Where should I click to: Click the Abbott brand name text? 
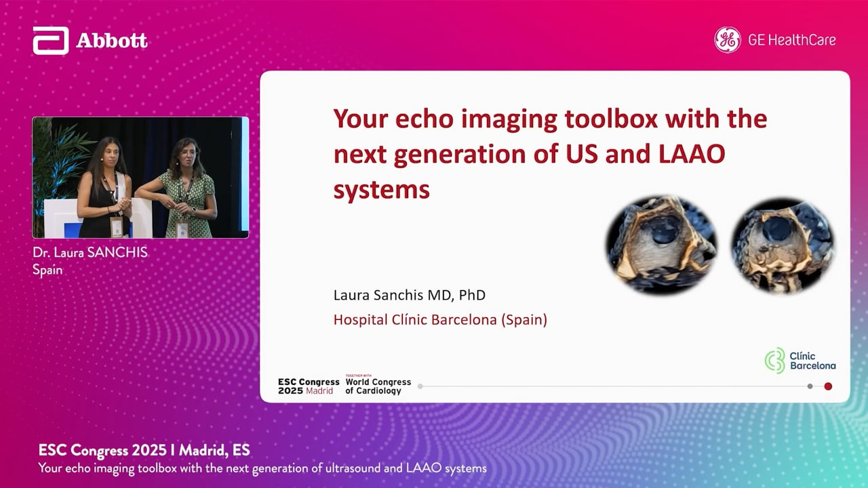[x=112, y=41]
